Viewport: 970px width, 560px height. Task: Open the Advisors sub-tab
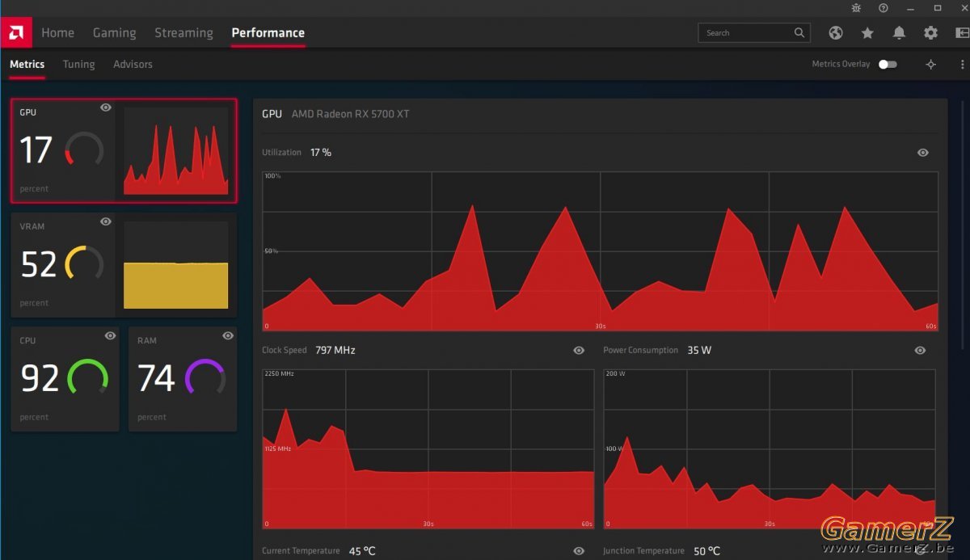[x=133, y=64]
